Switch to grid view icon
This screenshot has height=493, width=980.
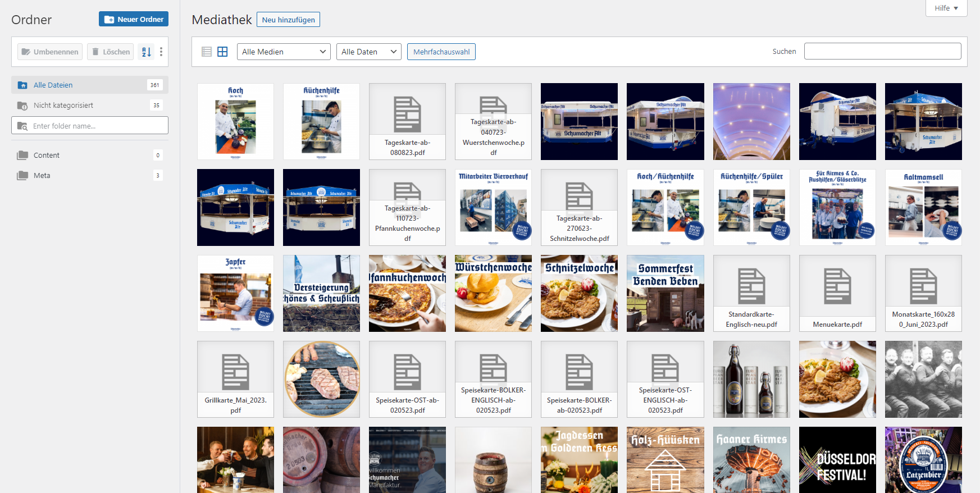(x=222, y=52)
